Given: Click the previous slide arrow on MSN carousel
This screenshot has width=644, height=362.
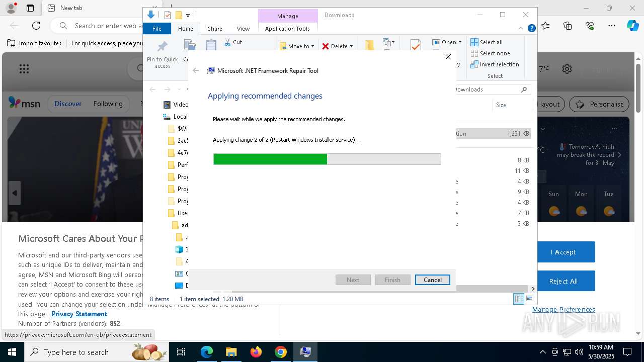Looking at the screenshot, I should (14, 193).
